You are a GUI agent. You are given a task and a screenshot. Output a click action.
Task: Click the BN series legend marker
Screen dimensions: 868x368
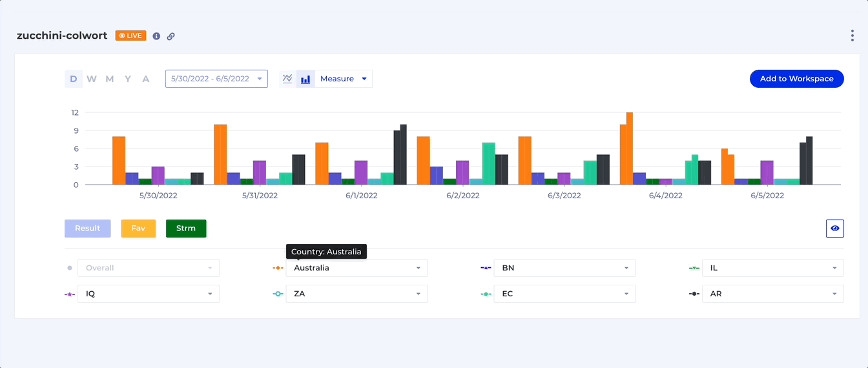pos(486,268)
